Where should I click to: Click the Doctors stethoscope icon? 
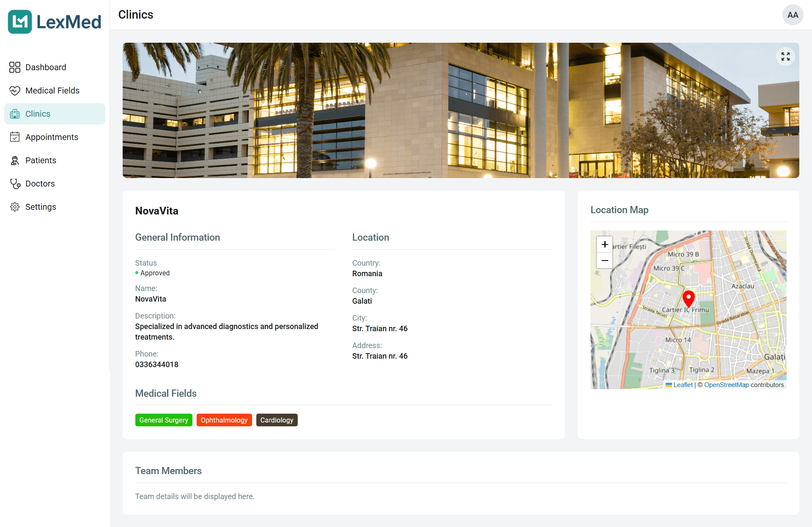click(15, 184)
